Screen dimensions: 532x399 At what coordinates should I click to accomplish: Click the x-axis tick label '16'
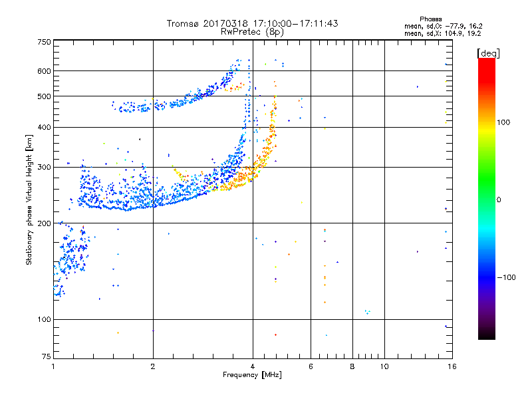[452, 366]
